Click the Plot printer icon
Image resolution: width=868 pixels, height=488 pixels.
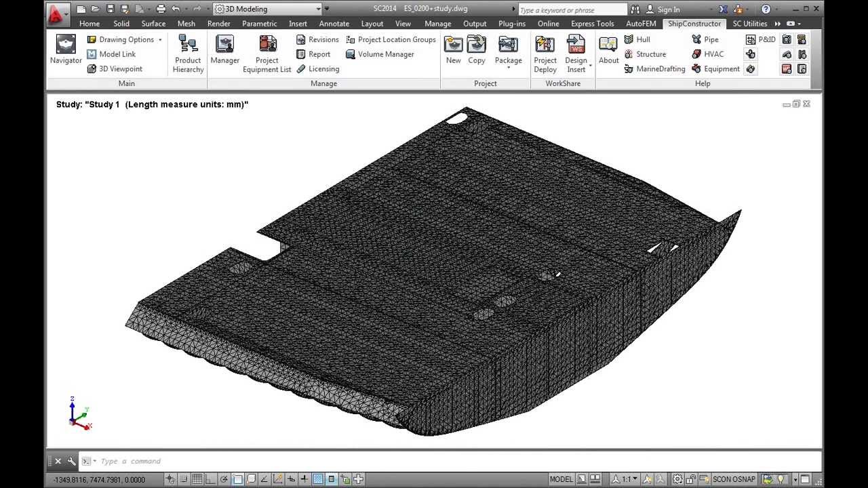tap(161, 9)
